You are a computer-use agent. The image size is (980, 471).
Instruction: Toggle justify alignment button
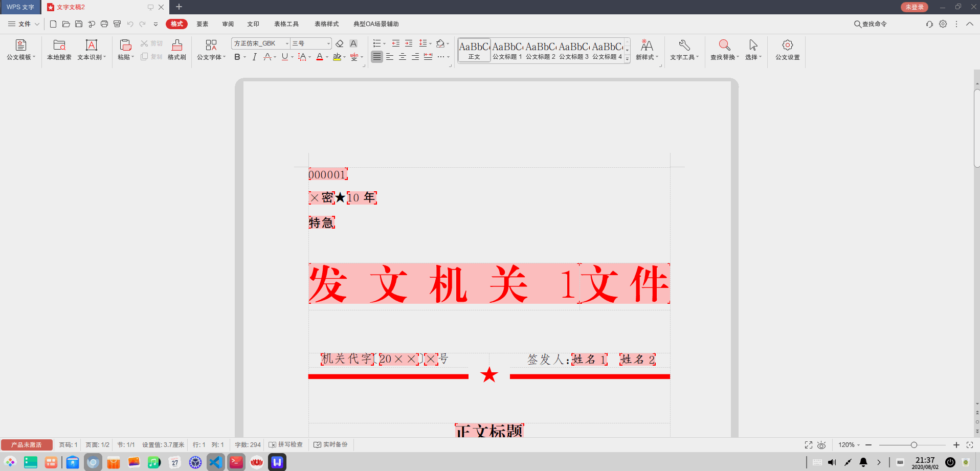click(x=377, y=57)
